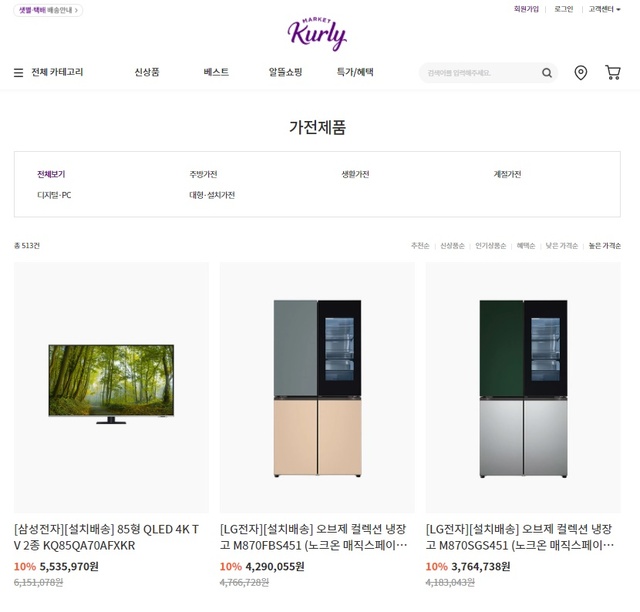640x612 pixels.
Task: Open the shopping cart icon
Action: 612,73
